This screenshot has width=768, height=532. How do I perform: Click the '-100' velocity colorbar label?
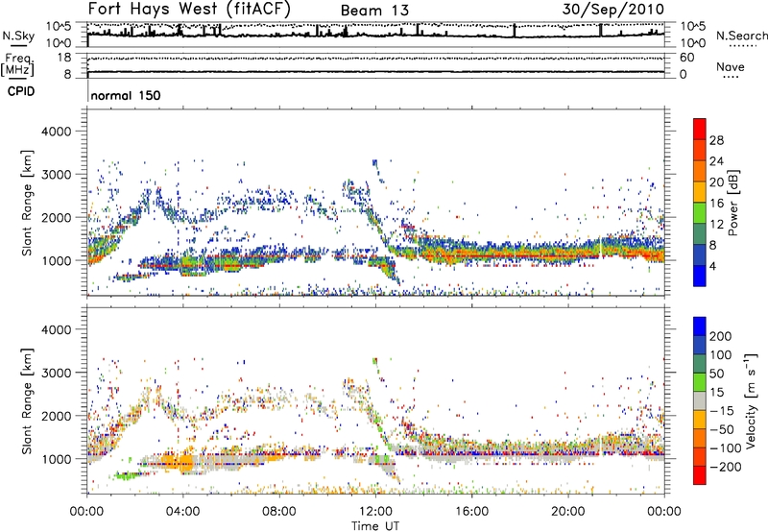(x=726, y=448)
